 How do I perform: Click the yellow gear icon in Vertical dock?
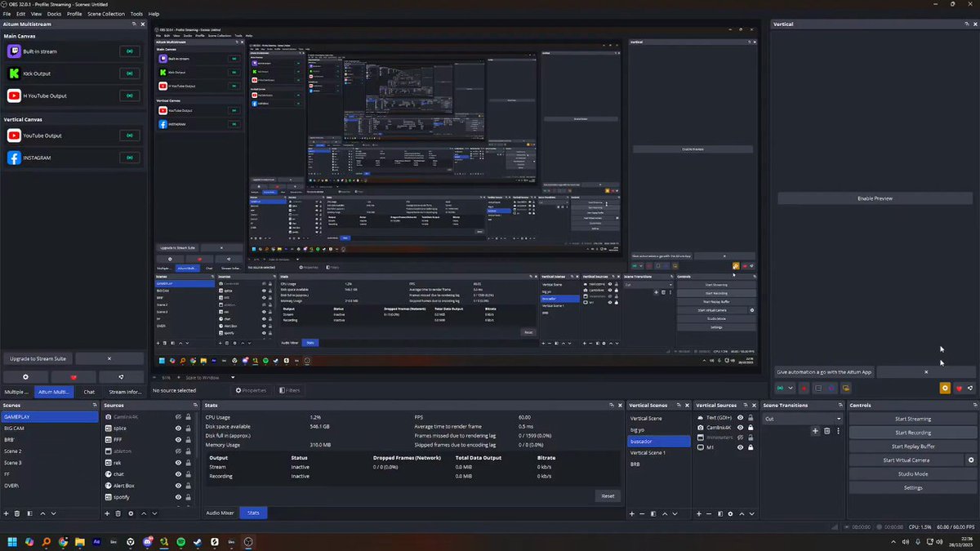click(x=945, y=389)
